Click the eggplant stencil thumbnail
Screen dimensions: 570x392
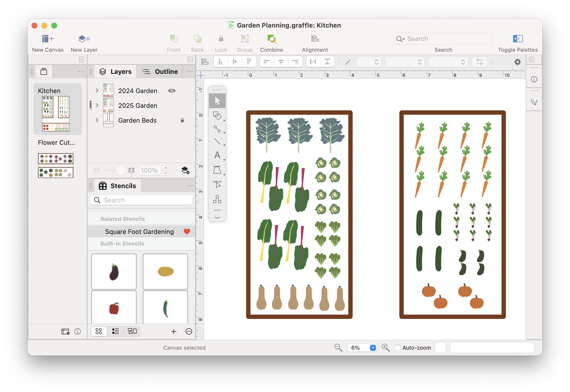point(114,271)
